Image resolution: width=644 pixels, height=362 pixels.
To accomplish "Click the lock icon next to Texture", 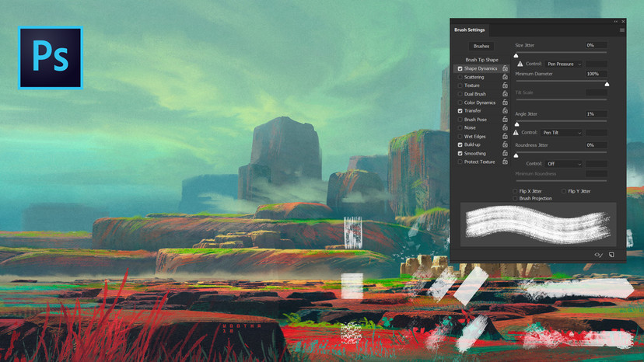I will click(505, 85).
